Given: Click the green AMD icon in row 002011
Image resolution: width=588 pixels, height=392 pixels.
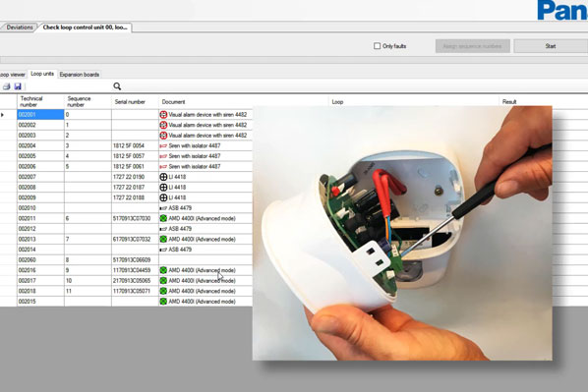Looking at the screenshot, I should tap(163, 218).
